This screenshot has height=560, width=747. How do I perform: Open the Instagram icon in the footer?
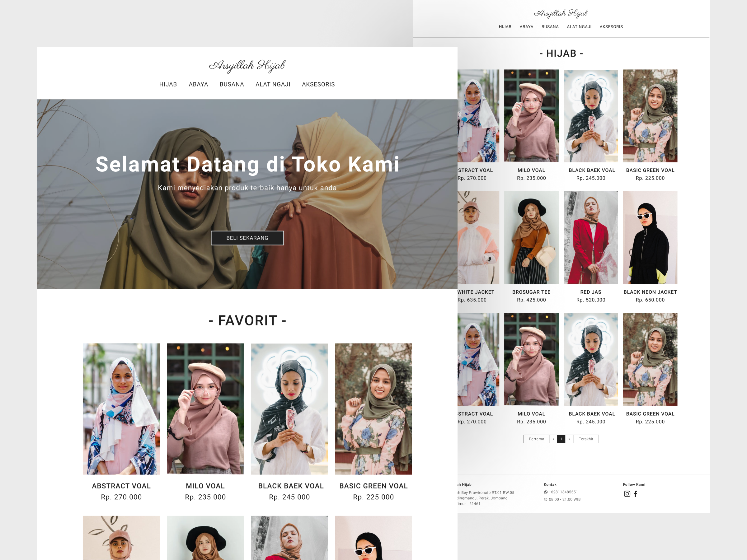(x=627, y=493)
